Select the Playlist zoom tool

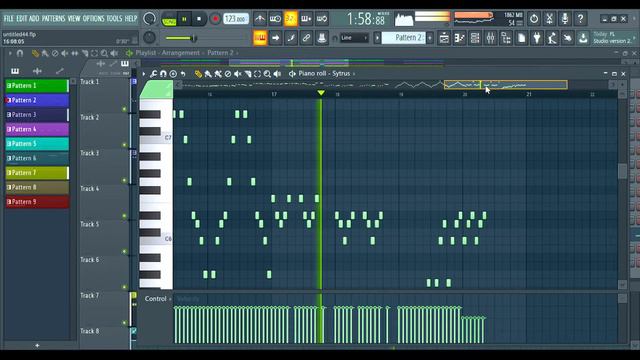[x=104, y=53]
